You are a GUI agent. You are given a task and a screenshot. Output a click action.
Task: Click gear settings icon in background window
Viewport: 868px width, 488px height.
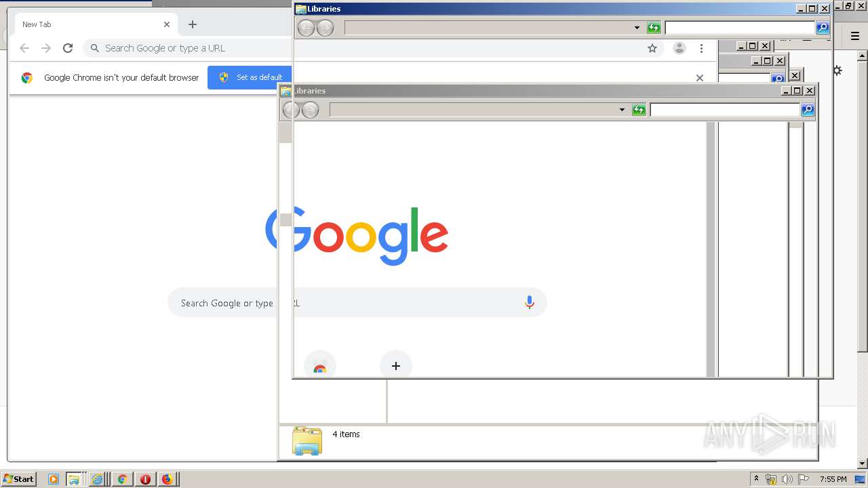tap(838, 70)
